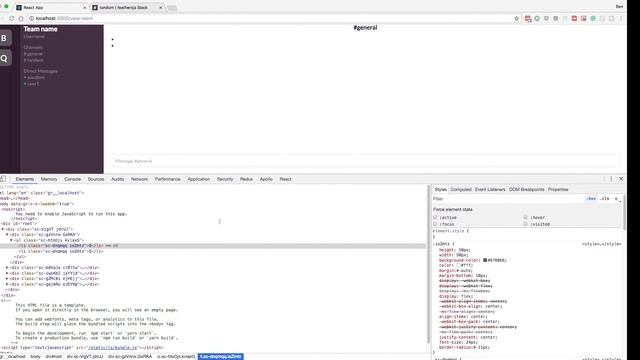Viewport: 640px width, 360px height.
Task: Enable the :visited forced state
Action: pos(526,224)
